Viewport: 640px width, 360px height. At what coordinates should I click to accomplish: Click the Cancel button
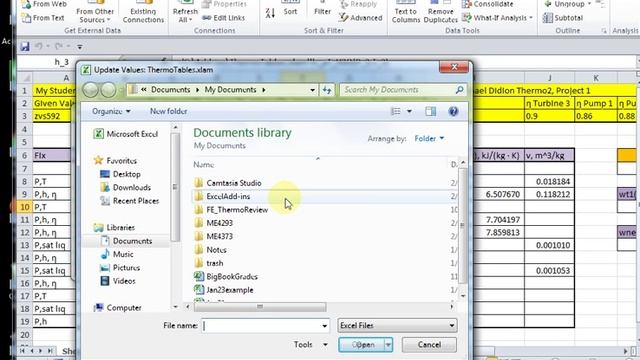click(x=429, y=345)
